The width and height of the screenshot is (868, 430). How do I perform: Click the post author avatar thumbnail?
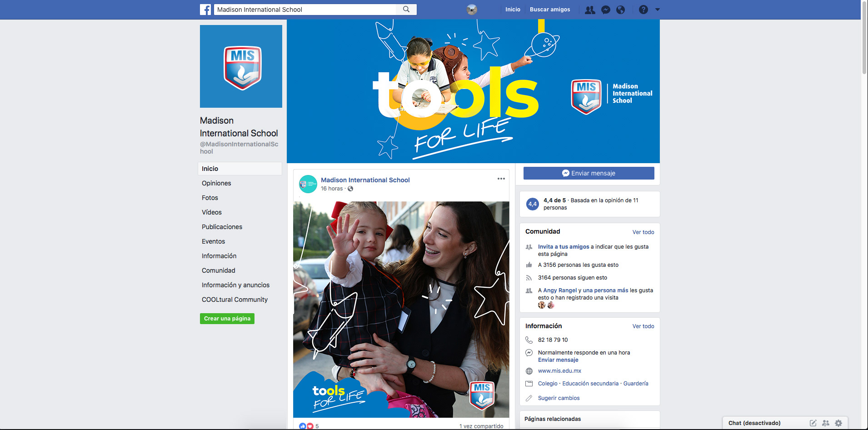[x=308, y=184]
